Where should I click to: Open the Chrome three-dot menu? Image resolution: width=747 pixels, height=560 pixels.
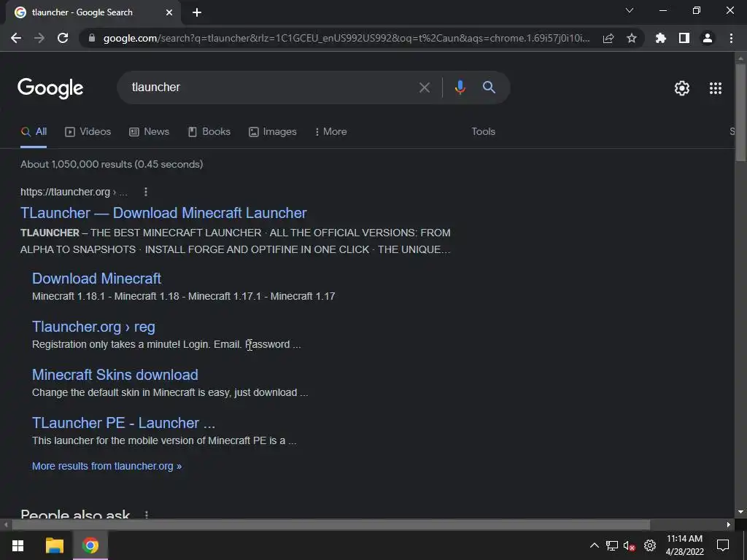731,38
